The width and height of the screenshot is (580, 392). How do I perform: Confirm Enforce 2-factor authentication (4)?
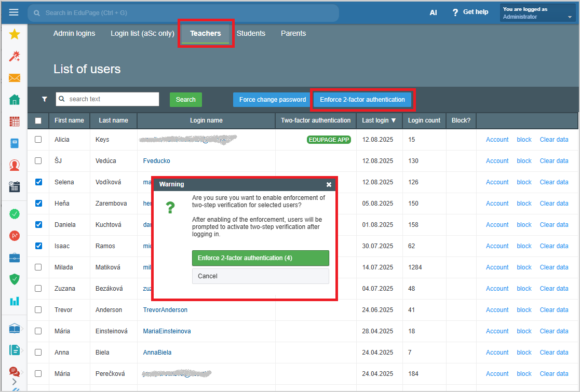coord(260,258)
